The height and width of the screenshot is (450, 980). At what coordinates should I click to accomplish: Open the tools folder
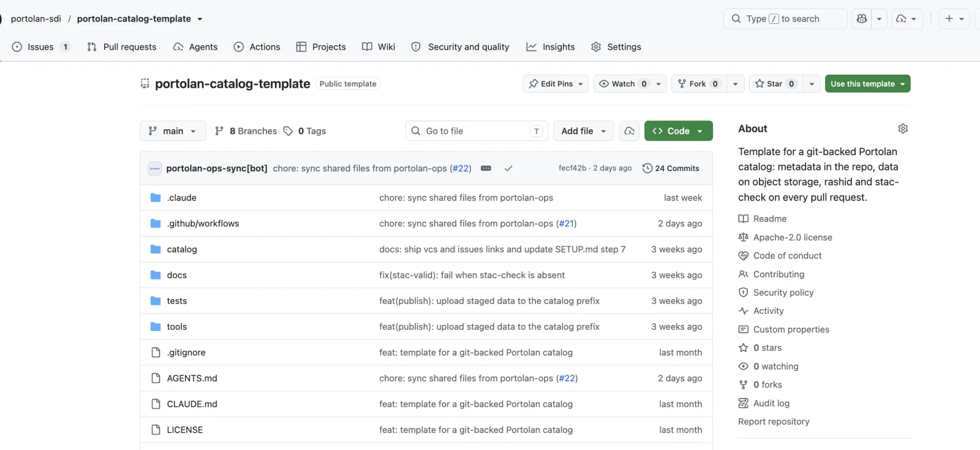[x=177, y=327]
